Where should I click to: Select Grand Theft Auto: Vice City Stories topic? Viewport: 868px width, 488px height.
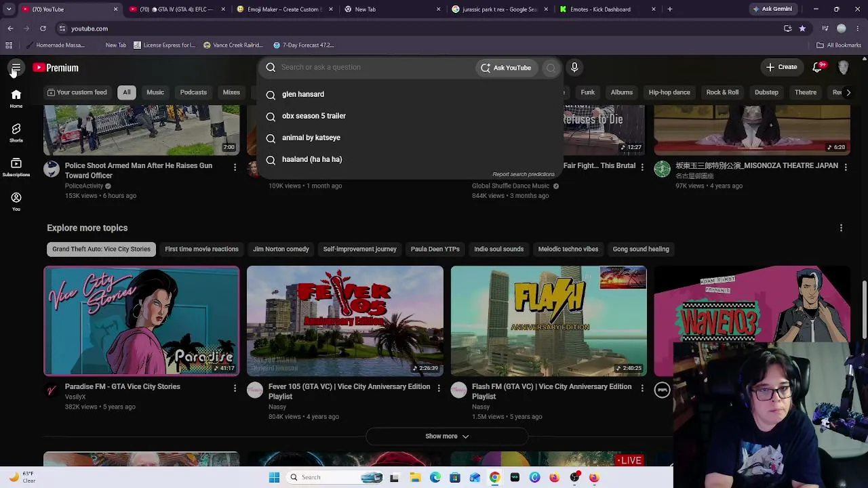point(101,249)
